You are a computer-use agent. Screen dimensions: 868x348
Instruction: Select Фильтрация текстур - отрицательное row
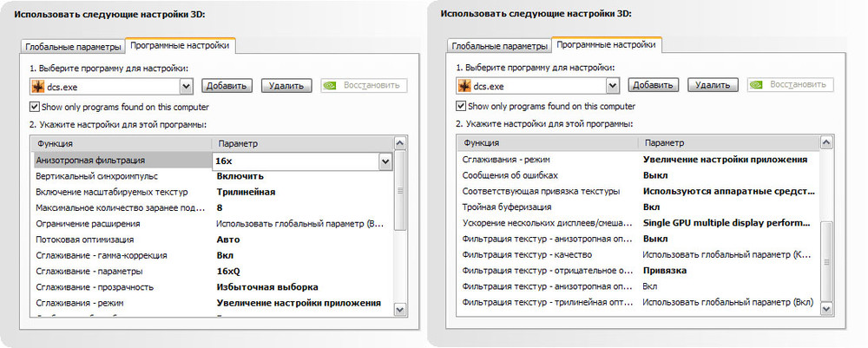tap(639, 271)
